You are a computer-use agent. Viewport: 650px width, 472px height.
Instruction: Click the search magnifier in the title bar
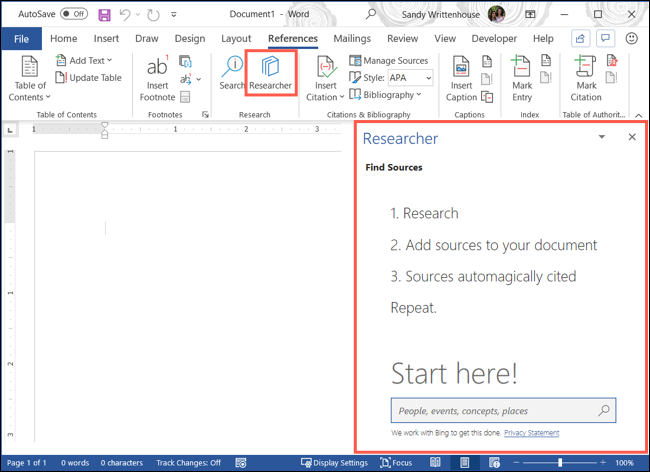coord(371,14)
